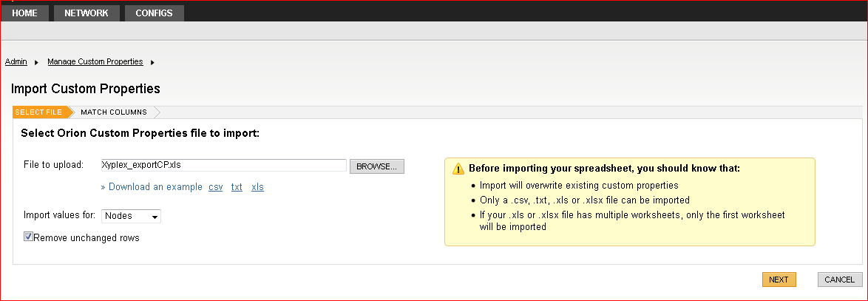The image size is (868, 301).
Task: Click arrow after Manage Custom Properties
Action: [153, 63]
